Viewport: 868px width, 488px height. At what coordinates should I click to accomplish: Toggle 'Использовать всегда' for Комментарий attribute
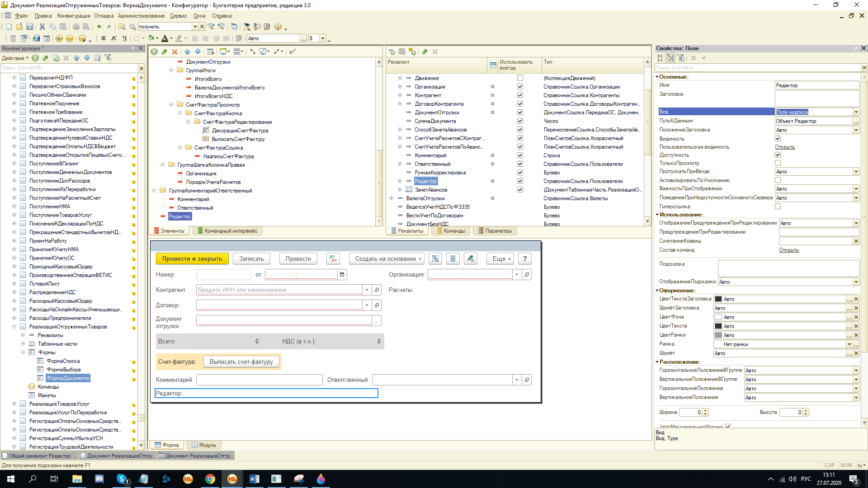click(520, 155)
